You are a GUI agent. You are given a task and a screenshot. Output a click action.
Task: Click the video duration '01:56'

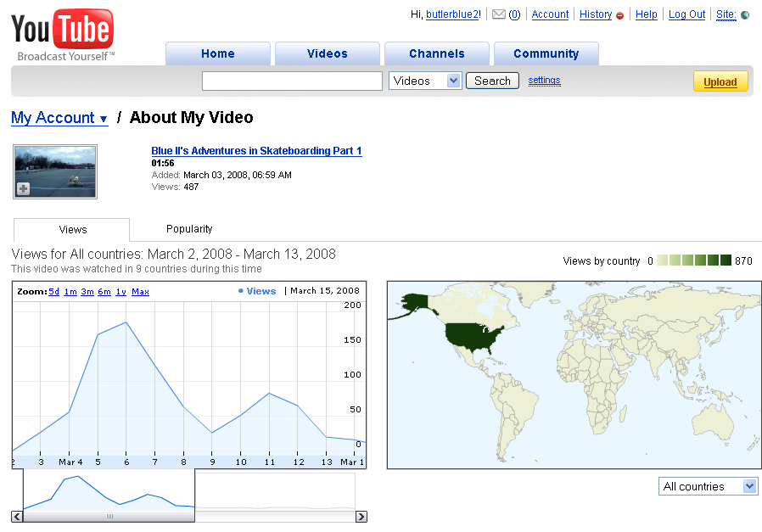[x=163, y=163]
